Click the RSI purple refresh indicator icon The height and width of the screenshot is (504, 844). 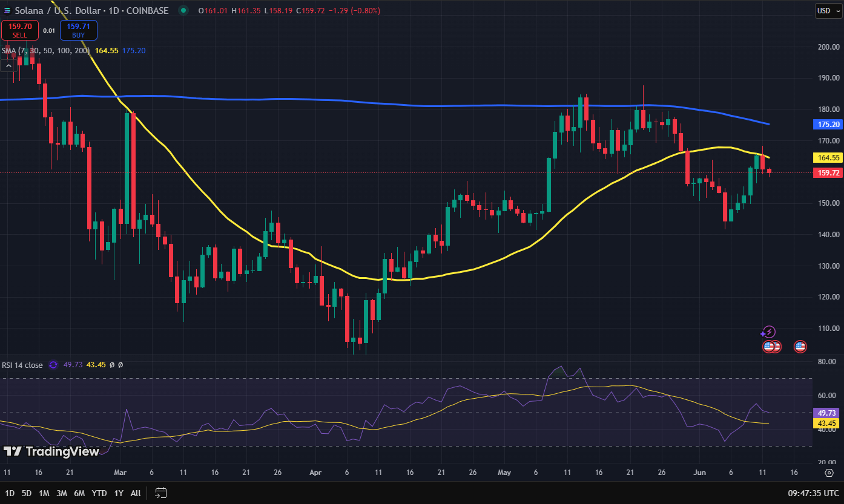coord(53,365)
